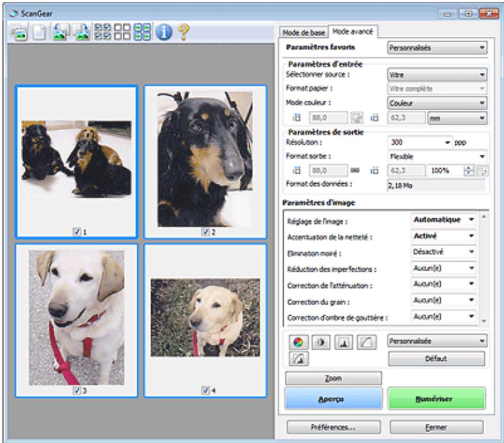Click the Fermer button

[436, 427]
